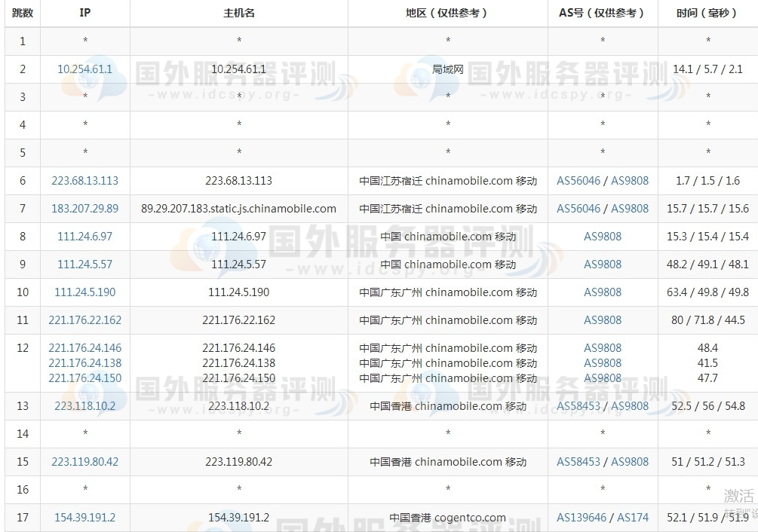Image resolution: width=758 pixels, height=532 pixels.
Task: Open the AS58453 link in hop 13 row
Action: [578, 406]
